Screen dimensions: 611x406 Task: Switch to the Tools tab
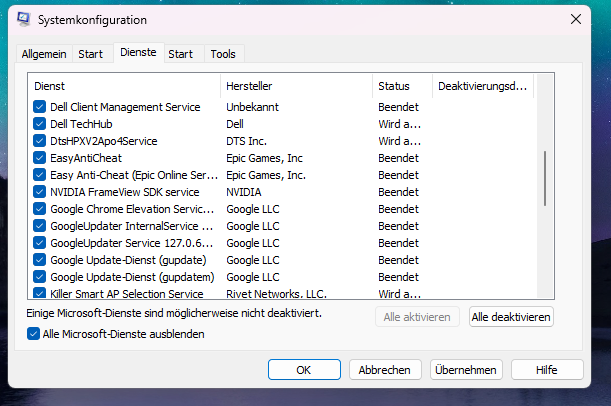223,54
